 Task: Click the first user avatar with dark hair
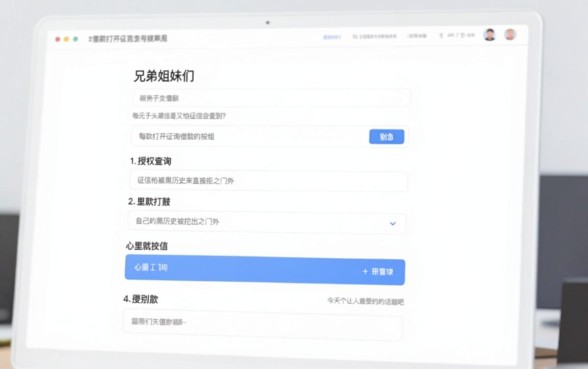[x=490, y=35]
